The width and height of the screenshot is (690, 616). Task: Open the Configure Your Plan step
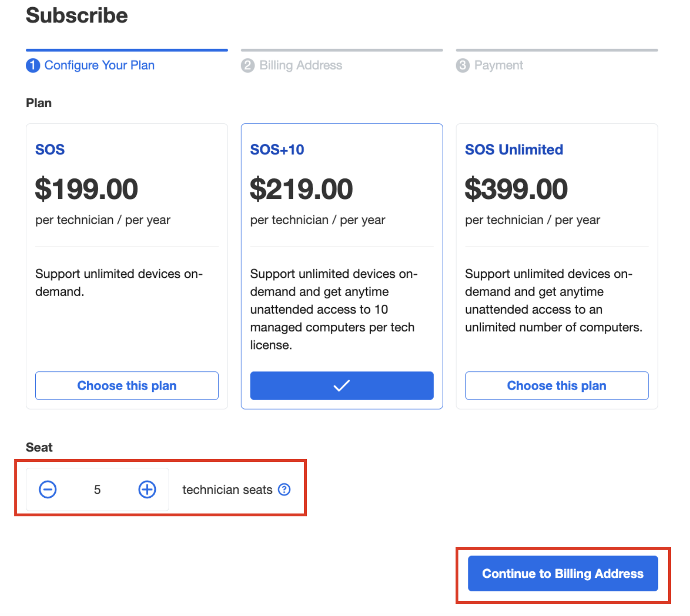click(x=100, y=65)
